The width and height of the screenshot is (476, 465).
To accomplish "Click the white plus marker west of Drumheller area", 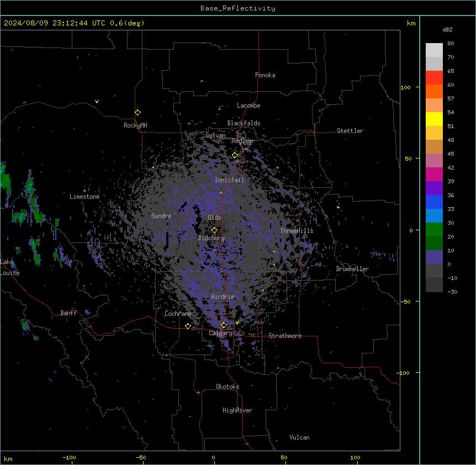I will point(338,207).
